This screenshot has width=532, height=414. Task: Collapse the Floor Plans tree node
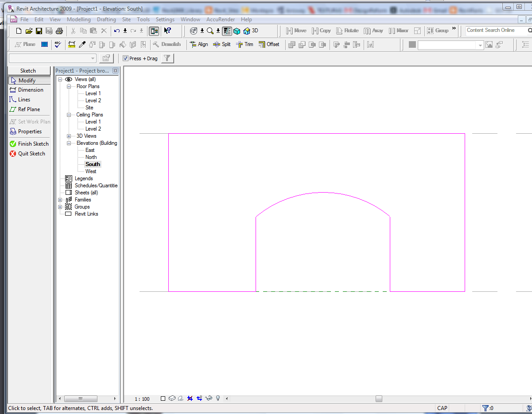(69, 86)
